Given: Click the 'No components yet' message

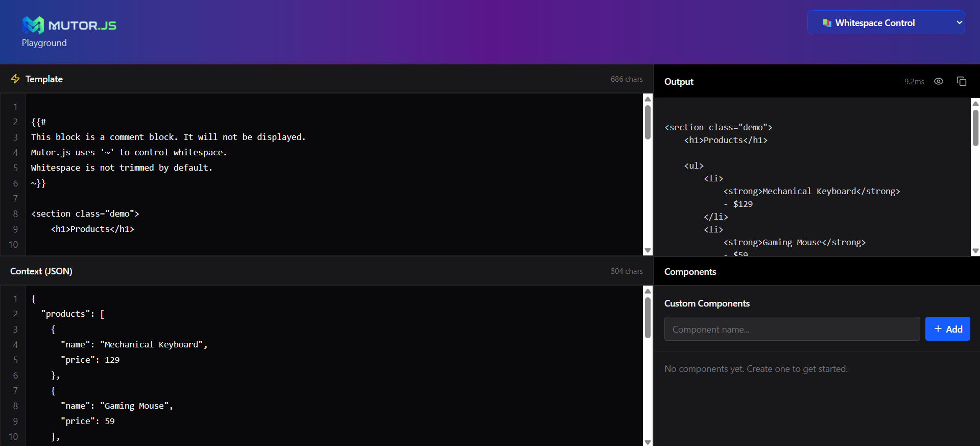Looking at the screenshot, I should [756, 369].
